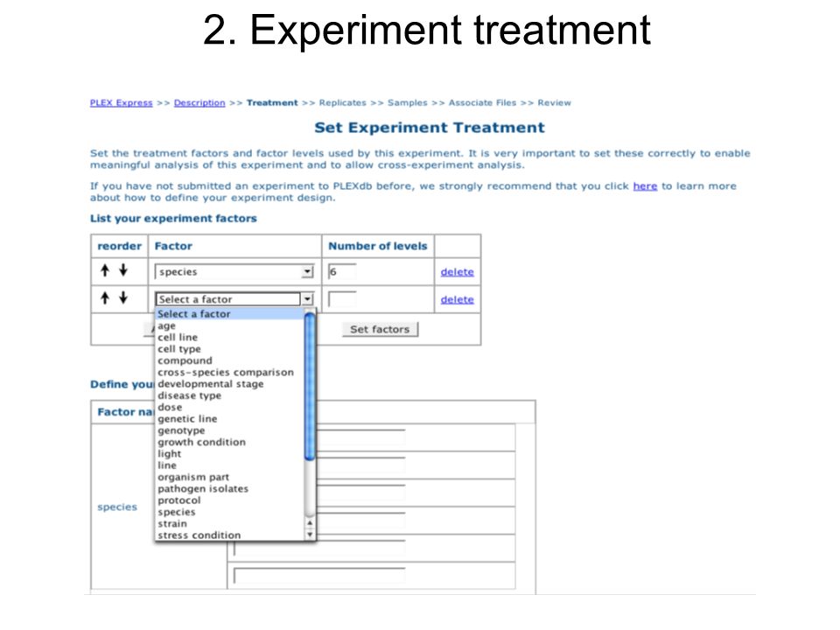Screen dimensions: 840x630
Task: Click 'List your experiment factors' heading
Action: (173, 219)
